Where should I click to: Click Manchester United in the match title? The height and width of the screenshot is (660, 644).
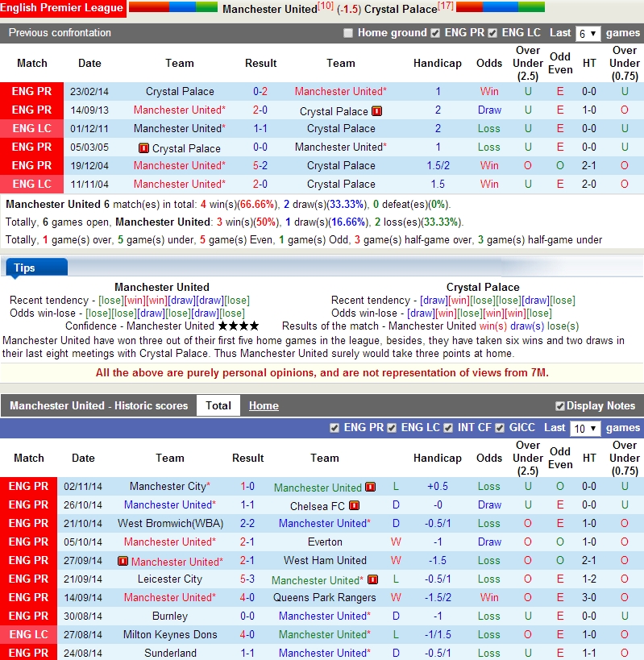[270, 9]
